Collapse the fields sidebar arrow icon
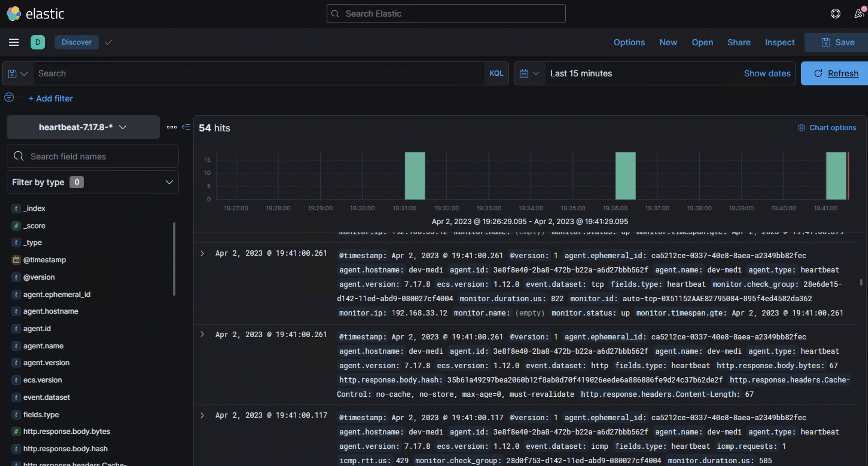Screen dimensions: 868x466 (186, 127)
